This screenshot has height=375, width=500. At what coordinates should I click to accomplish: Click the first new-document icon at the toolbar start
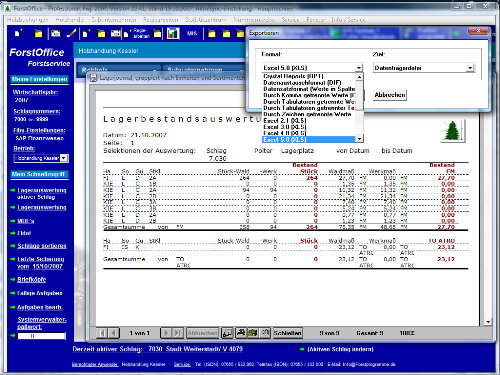coord(19,33)
